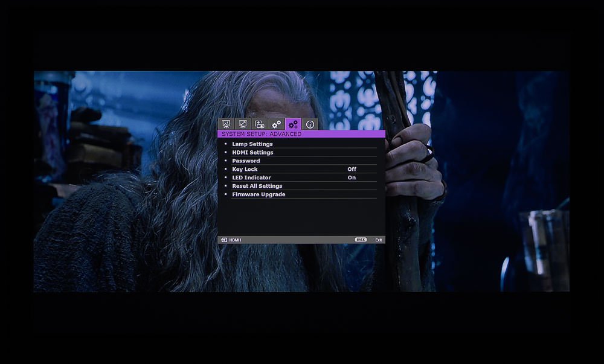Select the highlighted advanced setup gears tab

coord(293,124)
